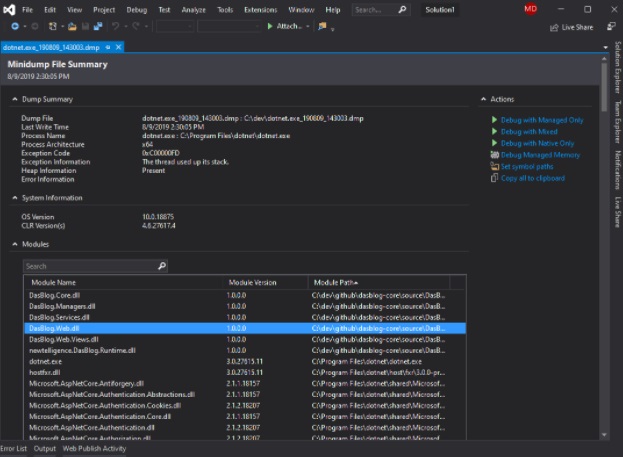The image size is (623, 457).
Task: Click the Copy all to clipboard icon
Action: (494, 178)
